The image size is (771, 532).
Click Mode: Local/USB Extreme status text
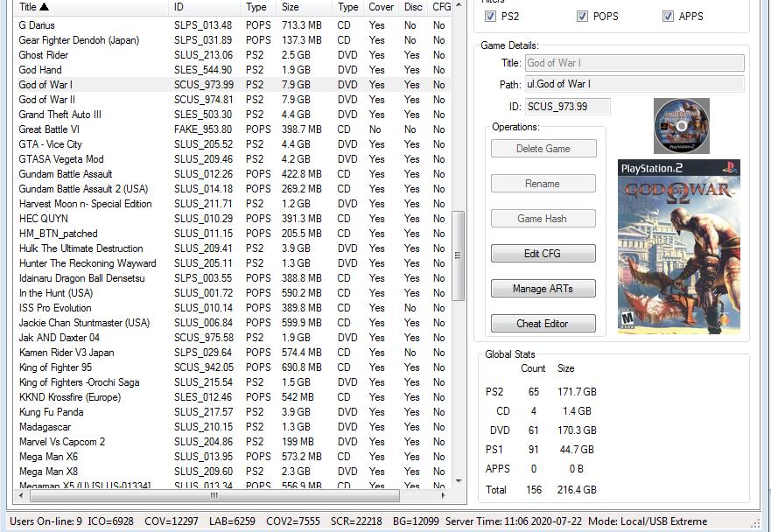648,521
